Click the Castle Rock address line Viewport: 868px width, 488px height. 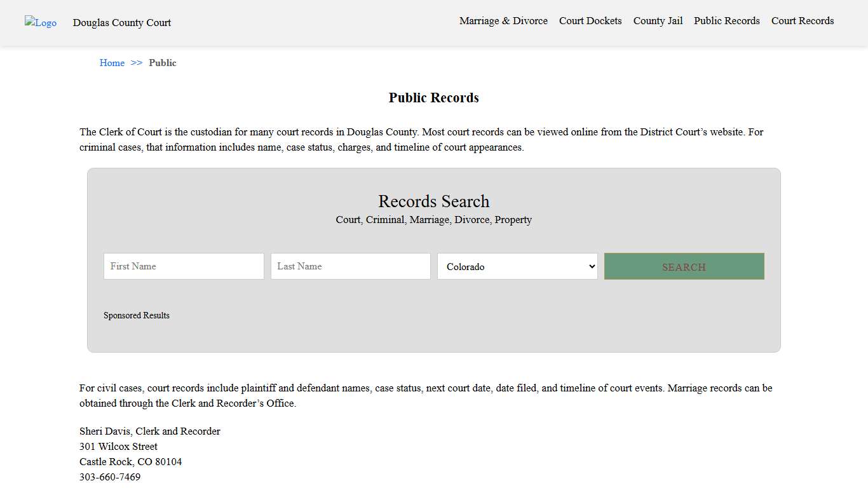pos(131,461)
